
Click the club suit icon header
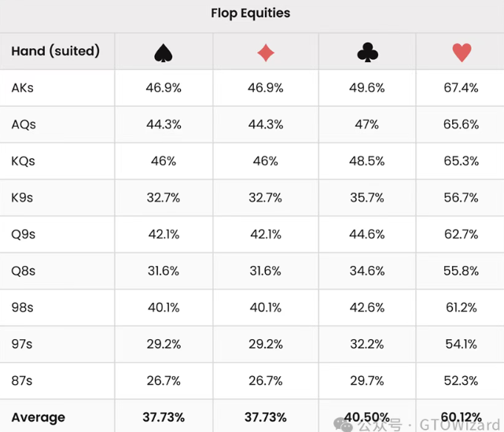pyautogui.click(x=367, y=52)
